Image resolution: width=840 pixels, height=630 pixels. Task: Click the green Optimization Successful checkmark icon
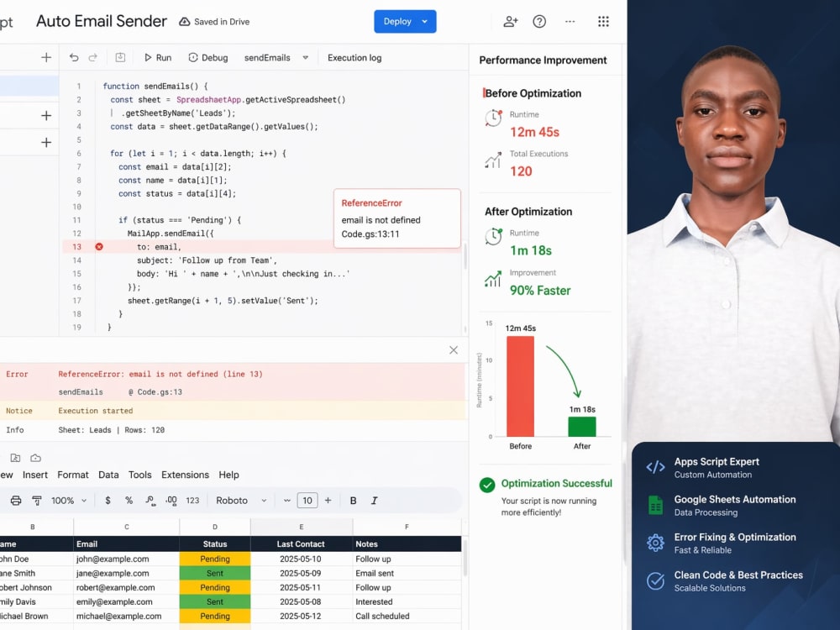point(487,485)
